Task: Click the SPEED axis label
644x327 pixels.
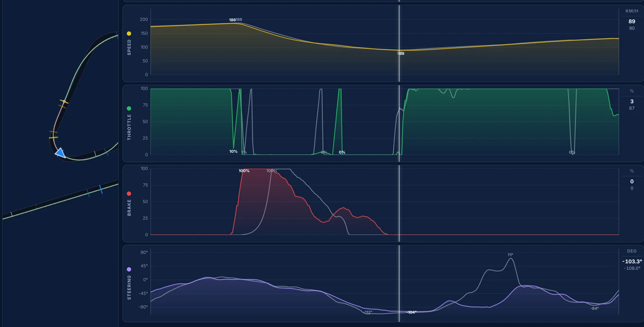Action: tap(129, 47)
